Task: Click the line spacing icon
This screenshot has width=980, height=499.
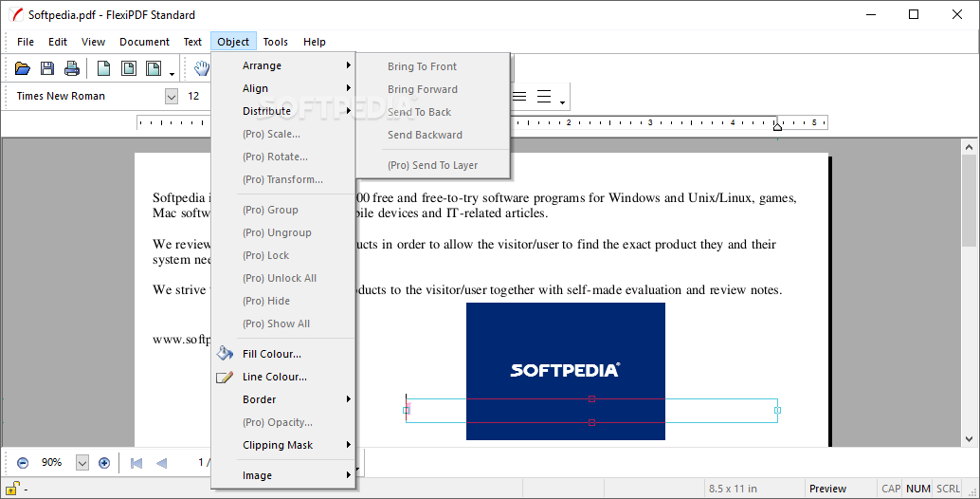Action: 544,97
